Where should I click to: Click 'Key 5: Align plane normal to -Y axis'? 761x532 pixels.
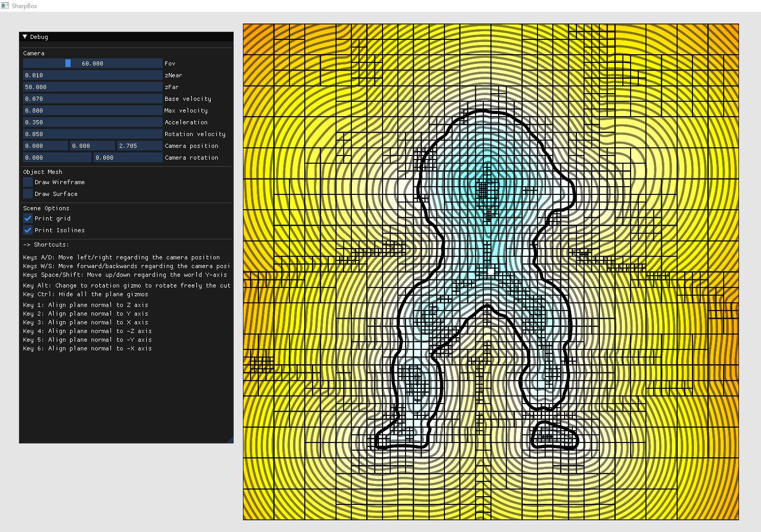pos(87,340)
